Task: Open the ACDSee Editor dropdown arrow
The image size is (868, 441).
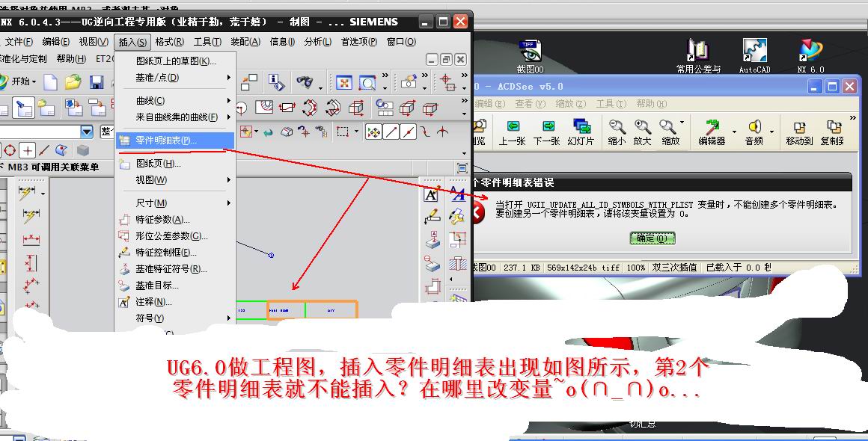Action: click(734, 132)
